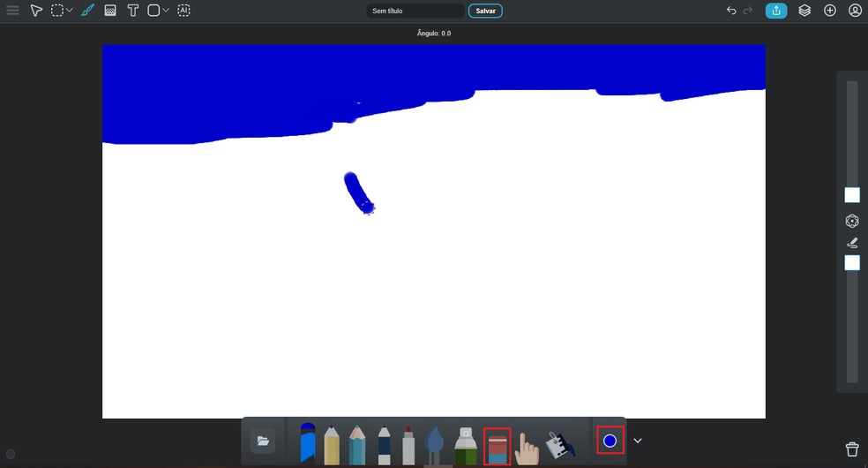Undo the last brush stroke
The height and width of the screenshot is (468, 868).
[x=731, y=11]
